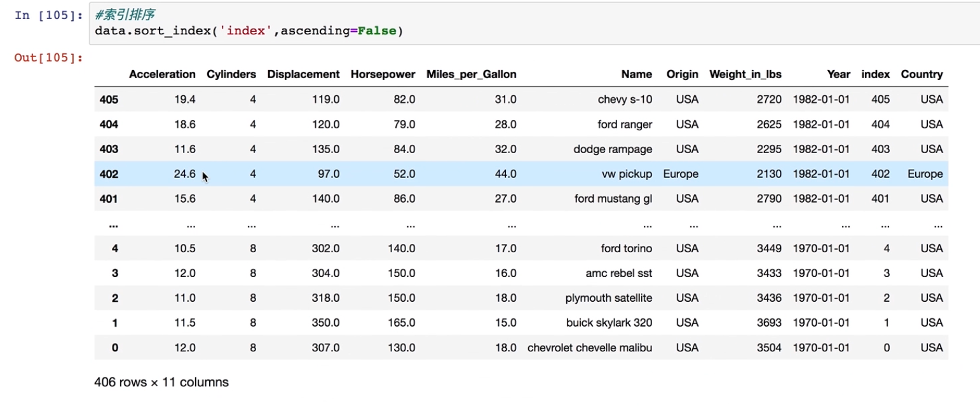Click the Origin column header
This screenshot has width=980, height=413.
tap(682, 74)
